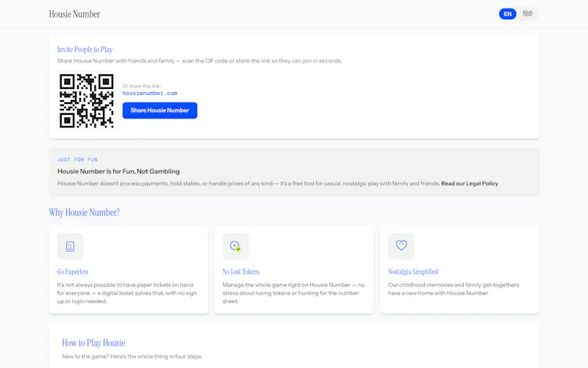Click the Go Paperless card title
The height and width of the screenshot is (368, 588).
[73, 272]
